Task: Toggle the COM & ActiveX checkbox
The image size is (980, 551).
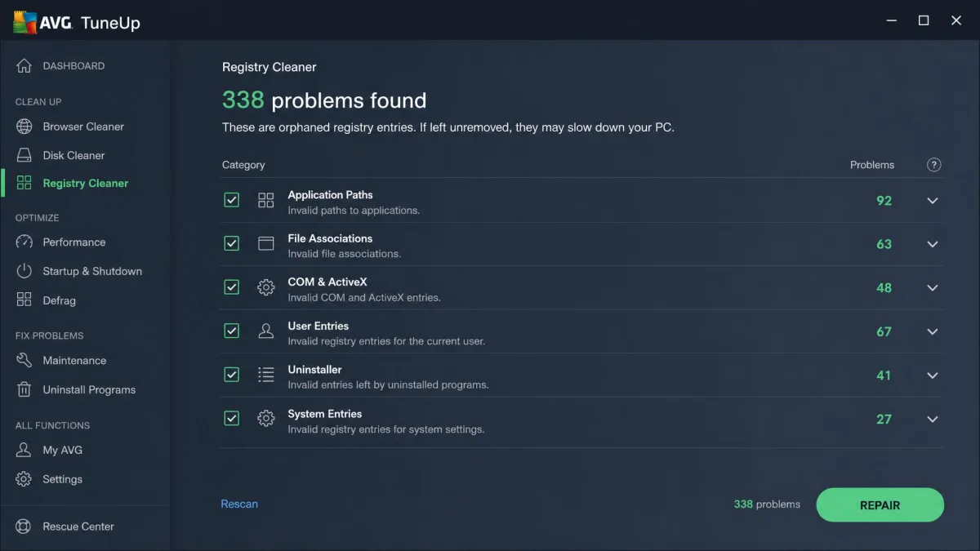Action: [x=232, y=287]
